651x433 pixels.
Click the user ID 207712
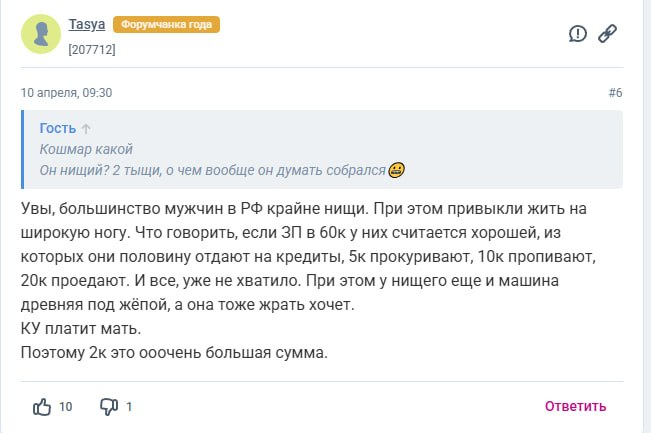(x=92, y=50)
